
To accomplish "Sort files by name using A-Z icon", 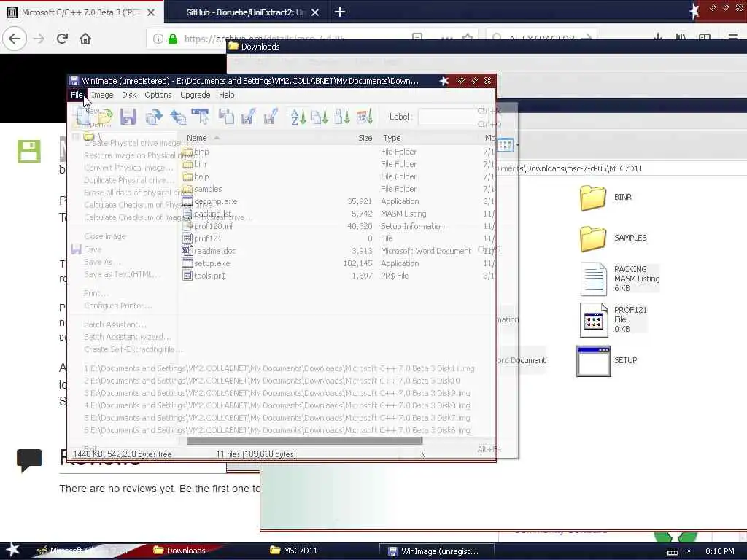I will click(x=298, y=117).
